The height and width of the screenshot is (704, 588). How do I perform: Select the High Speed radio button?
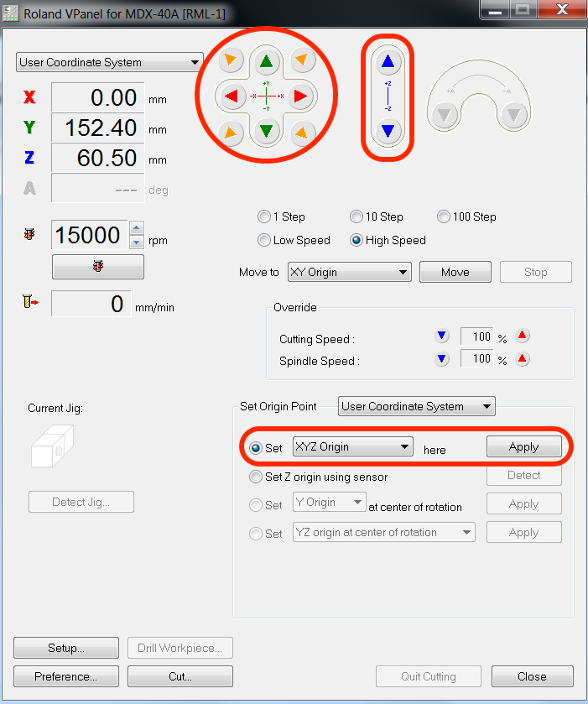coord(356,240)
